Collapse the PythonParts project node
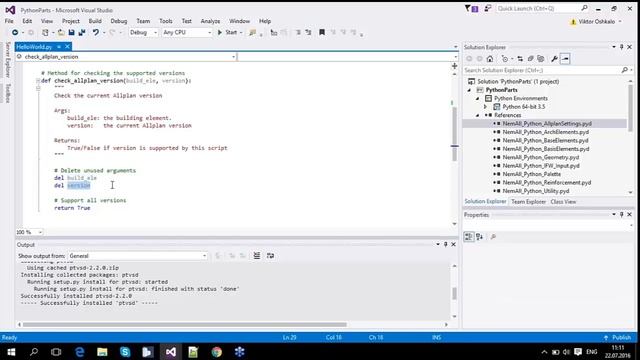This screenshot has height=360, width=640. (469, 90)
